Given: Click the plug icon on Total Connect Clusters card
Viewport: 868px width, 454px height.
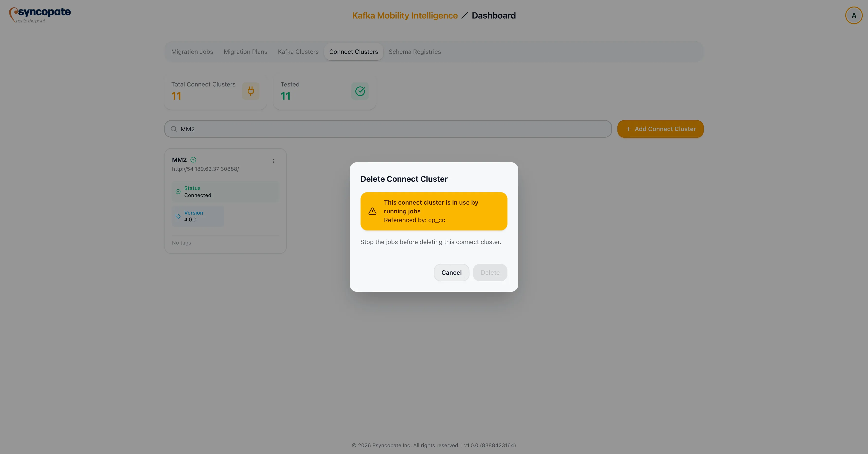Looking at the screenshot, I should 251,91.
